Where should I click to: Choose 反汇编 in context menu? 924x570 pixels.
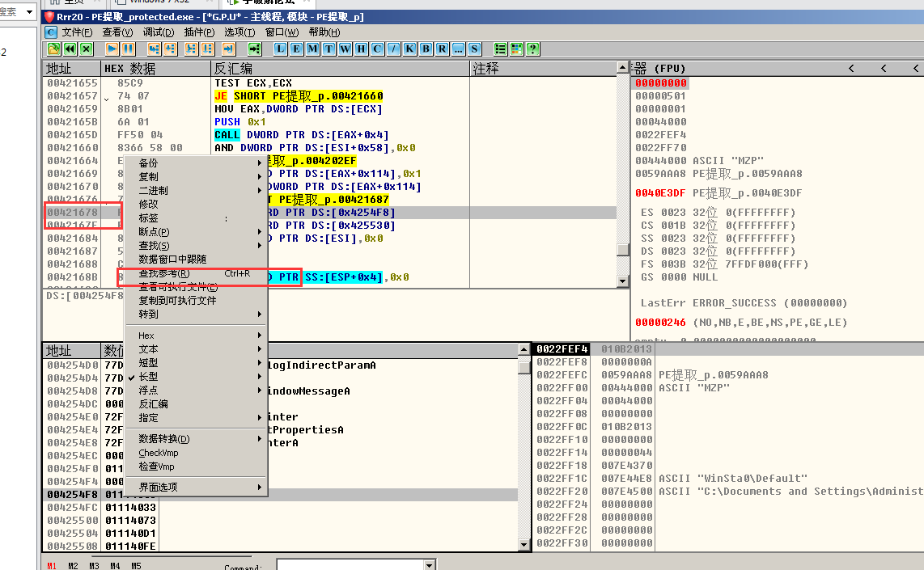coord(195,404)
